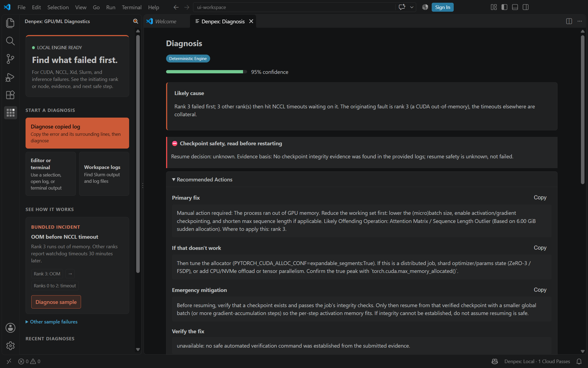Click the Editor or terminal card
The width and height of the screenshot is (588, 368).
coord(51,174)
